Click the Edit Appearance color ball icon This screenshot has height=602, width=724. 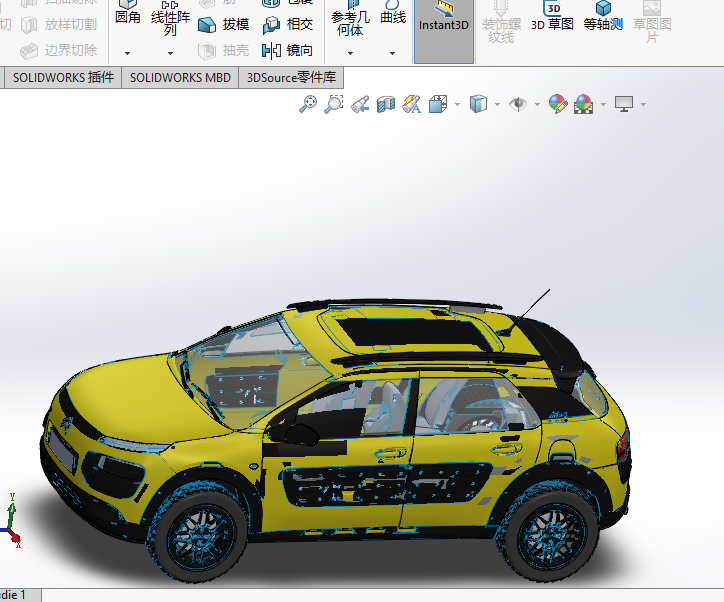pyautogui.click(x=558, y=104)
